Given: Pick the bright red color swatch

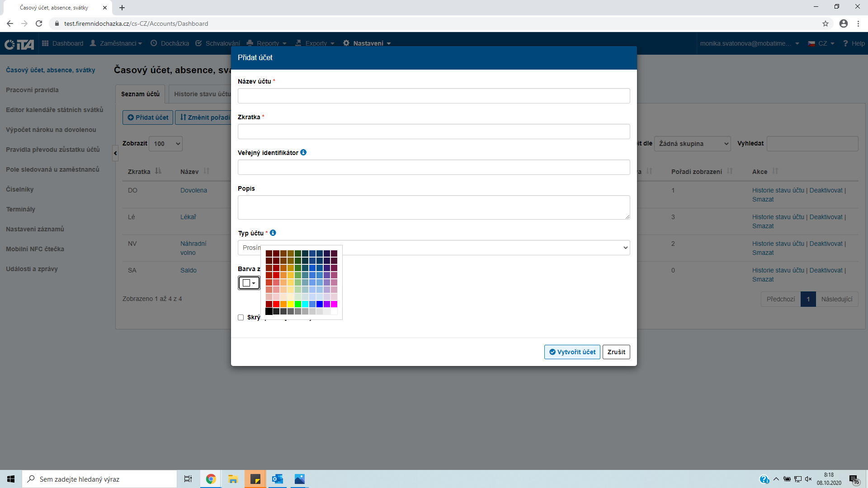Looking at the screenshot, I should point(276,304).
